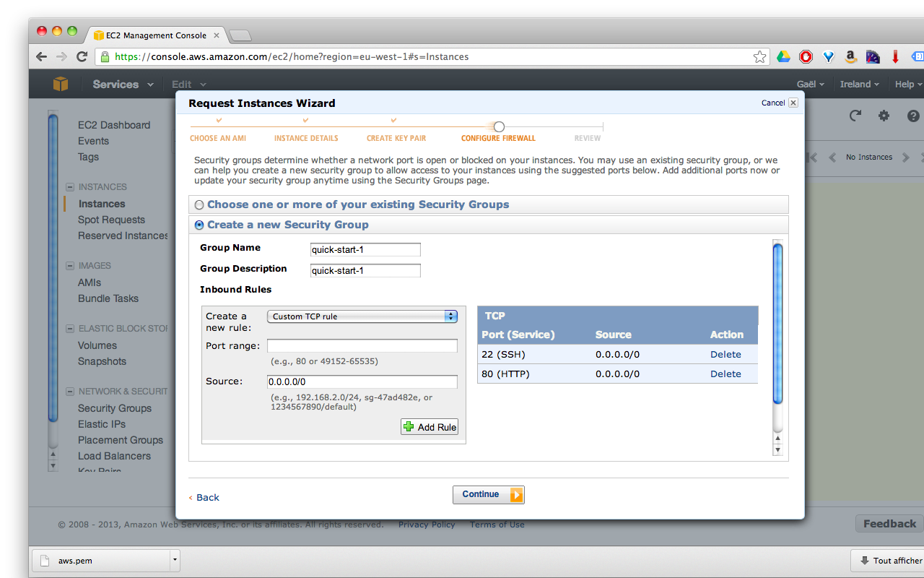
Task: Open the Google Drive extension icon
Action: [x=784, y=56]
